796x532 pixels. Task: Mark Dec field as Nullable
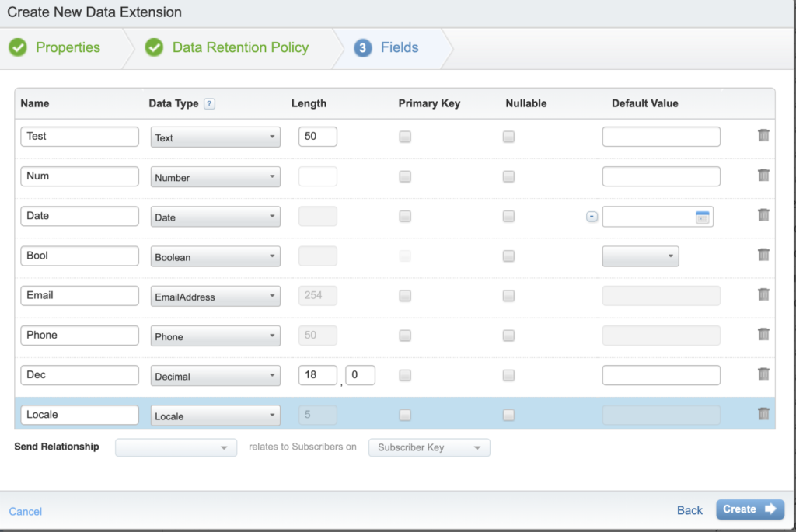coord(508,375)
